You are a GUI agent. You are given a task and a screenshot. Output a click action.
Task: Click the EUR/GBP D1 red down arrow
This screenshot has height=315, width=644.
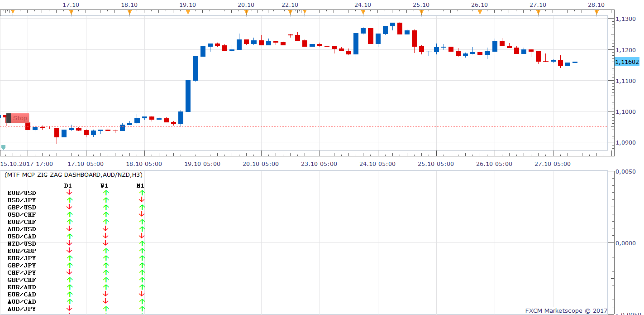point(69,251)
